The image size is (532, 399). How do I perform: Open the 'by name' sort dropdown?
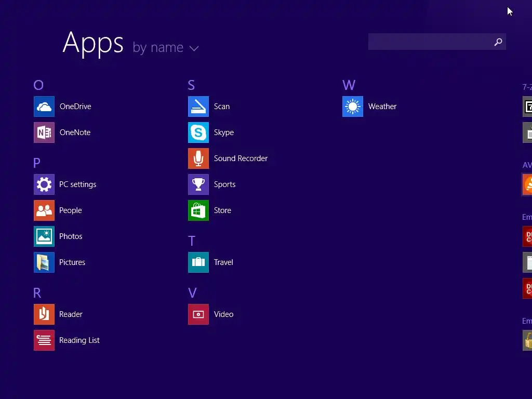166,47
